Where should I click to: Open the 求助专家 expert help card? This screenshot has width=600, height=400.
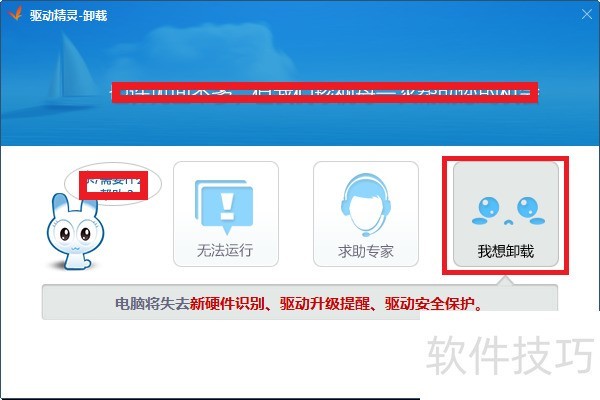[x=366, y=214]
